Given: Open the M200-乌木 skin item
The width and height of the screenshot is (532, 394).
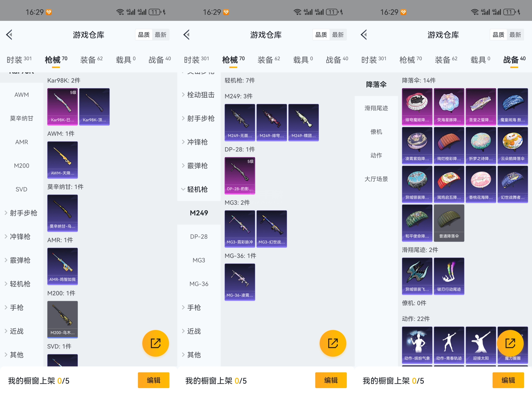Looking at the screenshot, I should (62, 319).
